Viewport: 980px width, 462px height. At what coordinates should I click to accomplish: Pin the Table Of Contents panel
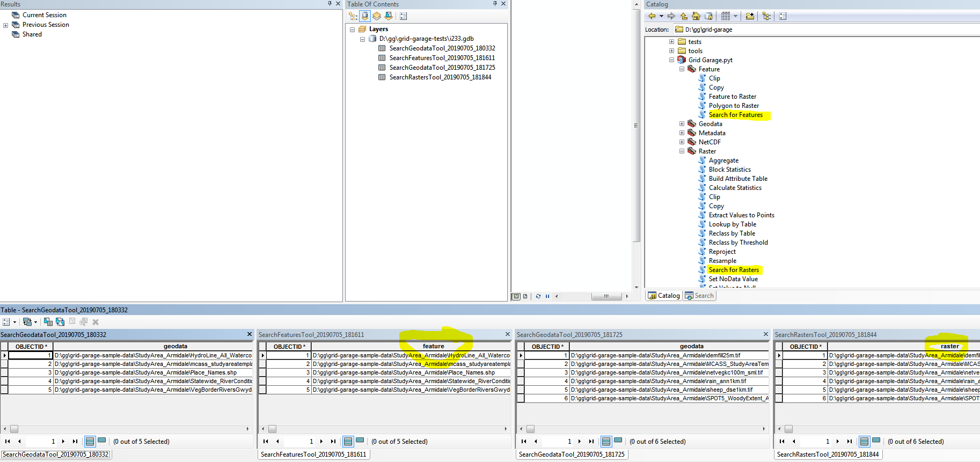pos(495,4)
